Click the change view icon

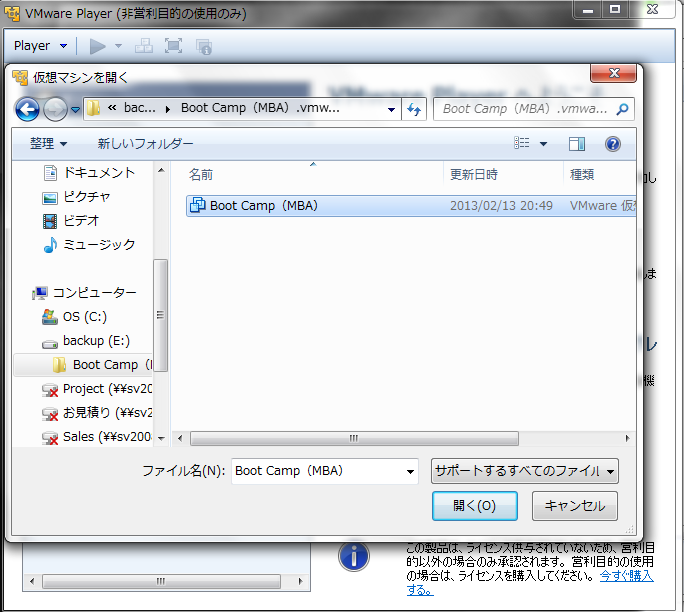[522, 143]
